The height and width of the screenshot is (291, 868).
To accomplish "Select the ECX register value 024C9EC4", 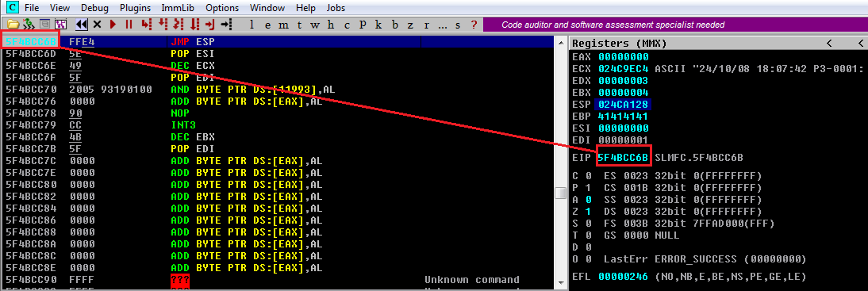I will [624, 69].
